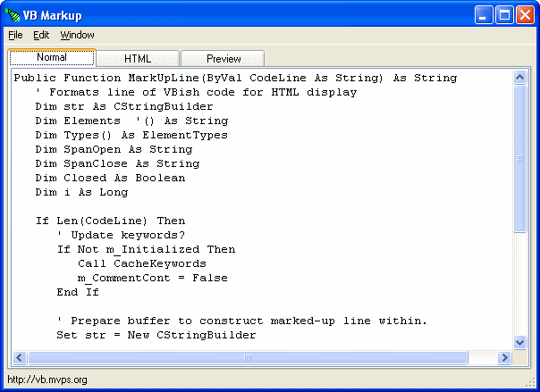The height and width of the screenshot is (392, 540).
Task: Click the vertical scrollbar down arrow
Action: [519, 343]
